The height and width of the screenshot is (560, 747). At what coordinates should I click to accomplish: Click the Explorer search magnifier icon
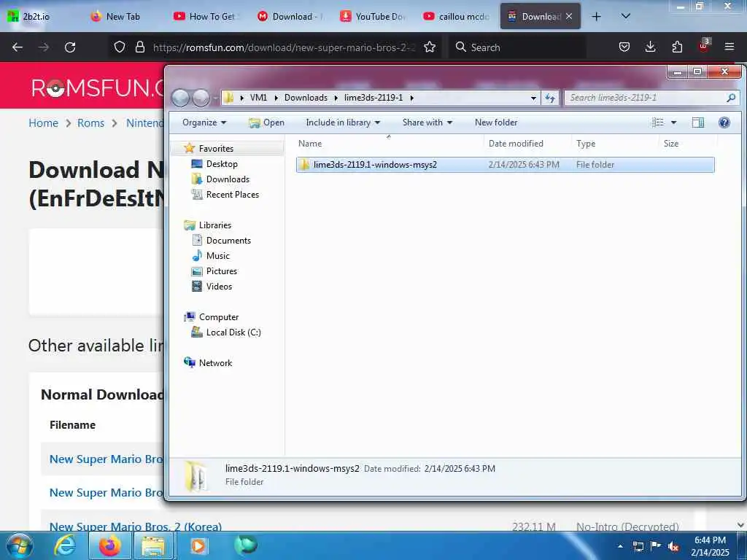731,98
